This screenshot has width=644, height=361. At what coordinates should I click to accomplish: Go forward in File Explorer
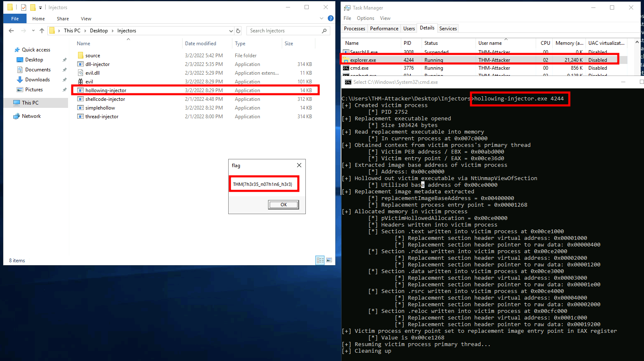pos(23,31)
